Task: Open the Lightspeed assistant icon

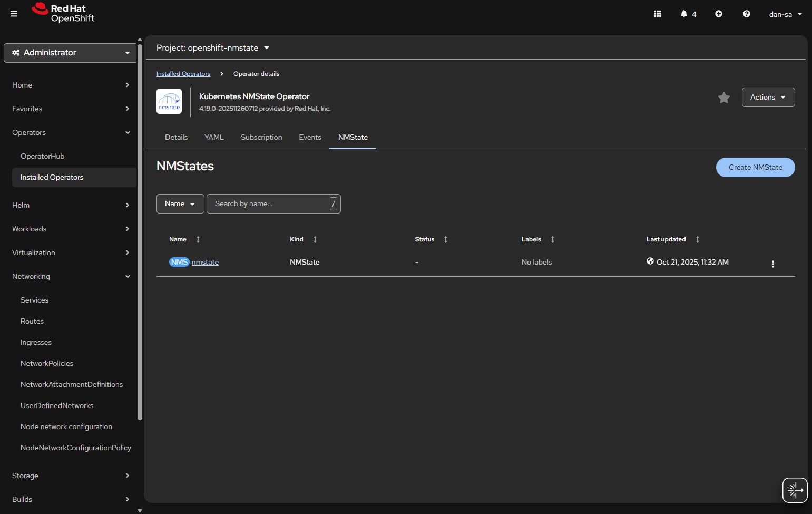Action: click(795, 490)
